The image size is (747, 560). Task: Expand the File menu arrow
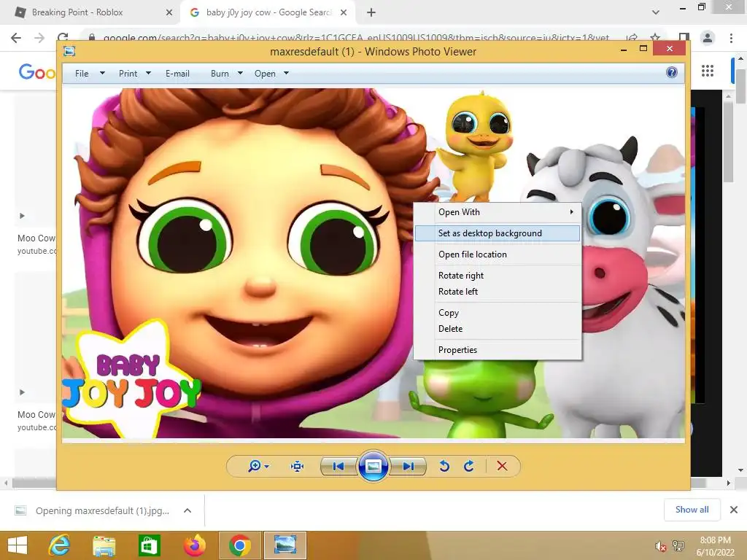[x=102, y=74]
